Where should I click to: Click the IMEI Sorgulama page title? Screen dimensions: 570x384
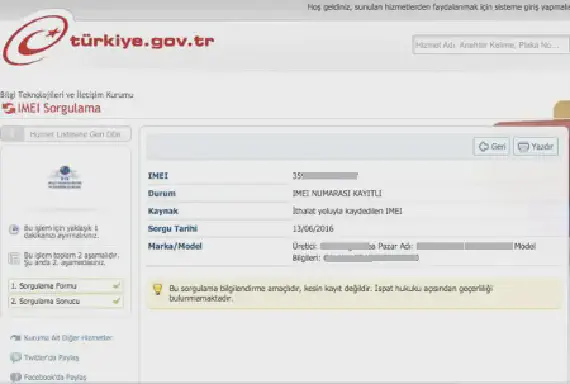(x=59, y=108)
